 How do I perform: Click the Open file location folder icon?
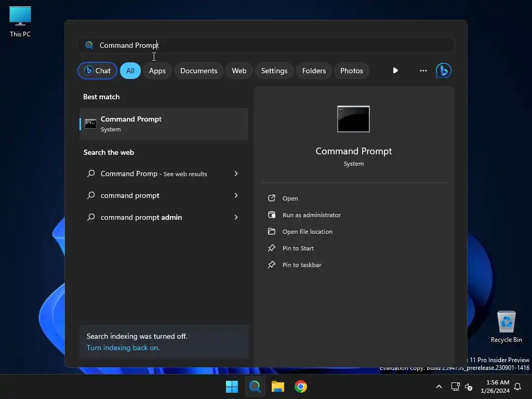pos(272,231)
